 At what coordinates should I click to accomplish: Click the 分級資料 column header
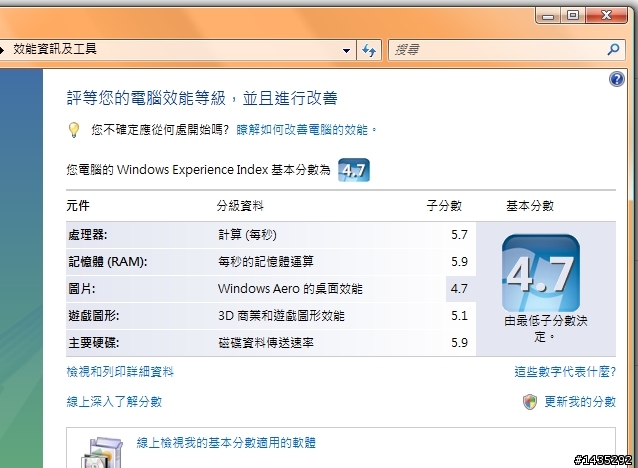(x=240, y=206)
